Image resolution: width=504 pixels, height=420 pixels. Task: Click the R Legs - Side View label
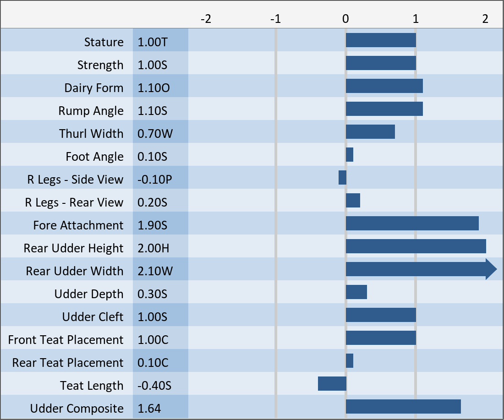(x=75, y=180)
